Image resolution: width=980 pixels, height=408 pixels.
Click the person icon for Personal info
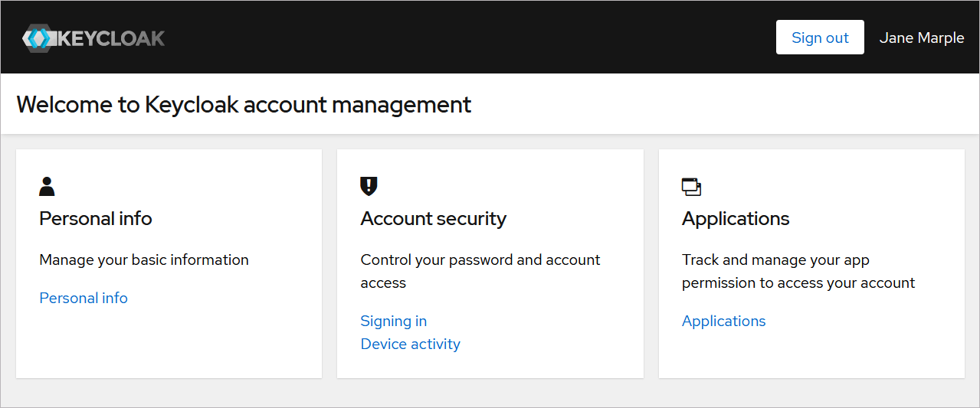tap(47, 186)
